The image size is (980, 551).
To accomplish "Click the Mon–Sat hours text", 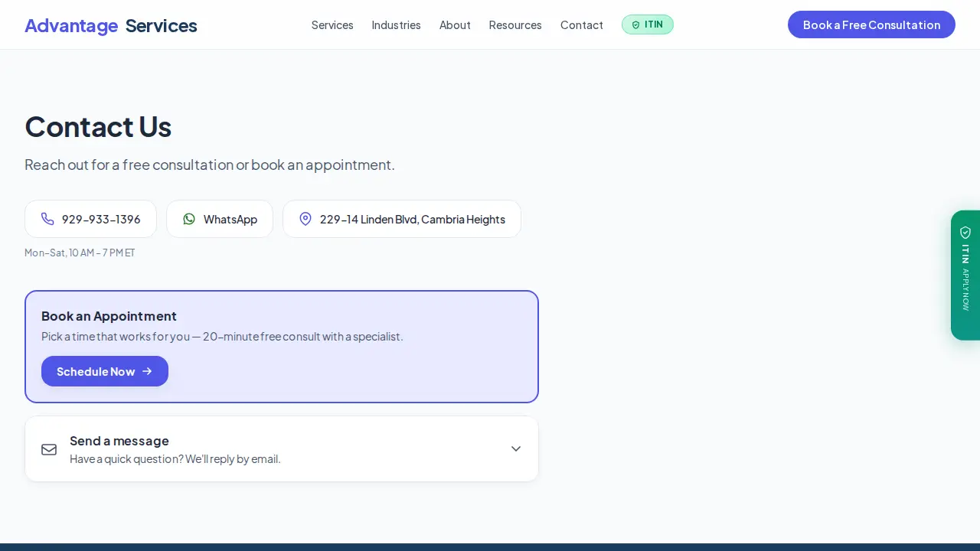I will (x=80, y=253).
